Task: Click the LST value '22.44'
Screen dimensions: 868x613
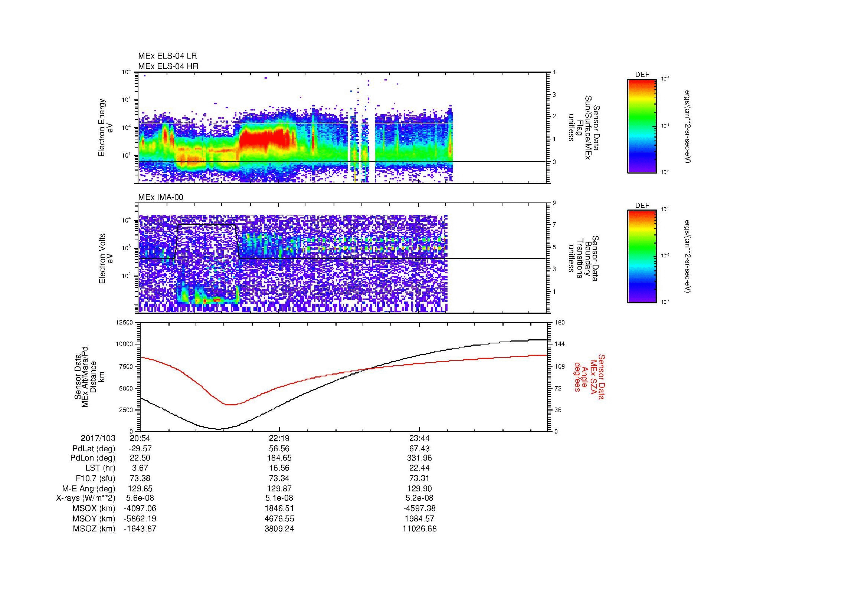Action: 420,468
